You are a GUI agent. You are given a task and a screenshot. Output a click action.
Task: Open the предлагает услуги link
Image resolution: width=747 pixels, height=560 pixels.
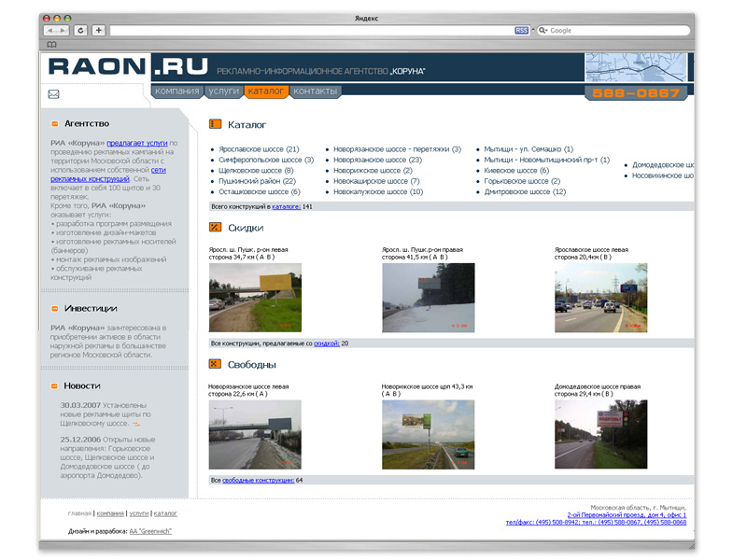click(137, 143)
